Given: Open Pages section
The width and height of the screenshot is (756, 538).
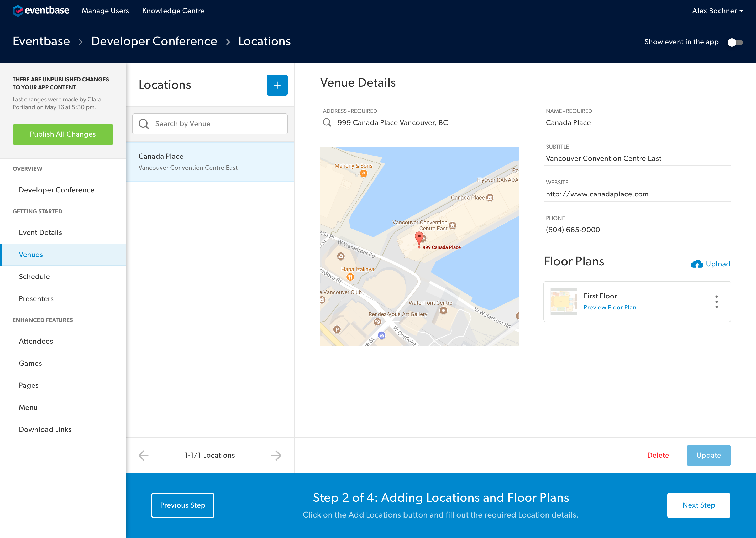Looking at the screenshot, I should tap(29, 385).
